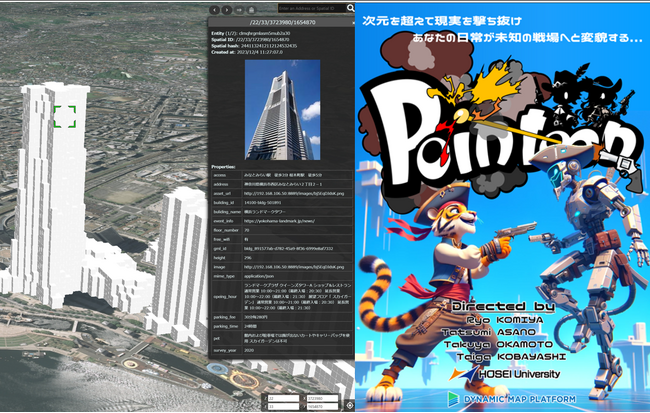Click the green selection bracket on the tower
The image size is (650, 413).
coord(65,117)
